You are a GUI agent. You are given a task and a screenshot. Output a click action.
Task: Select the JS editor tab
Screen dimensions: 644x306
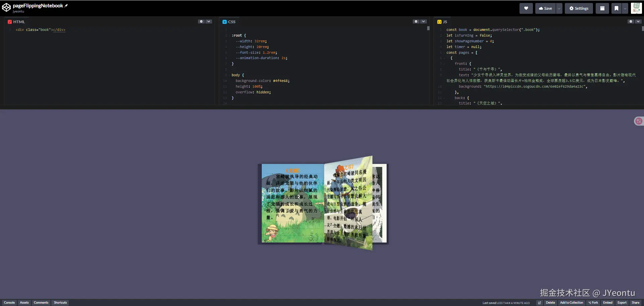[x=442, y=22]
